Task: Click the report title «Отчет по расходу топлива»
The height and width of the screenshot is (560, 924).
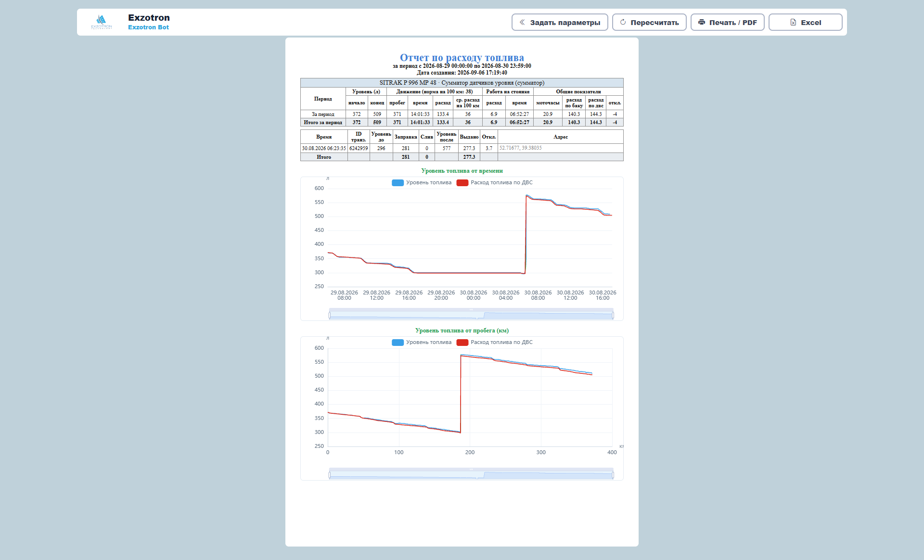Action: 462,58
